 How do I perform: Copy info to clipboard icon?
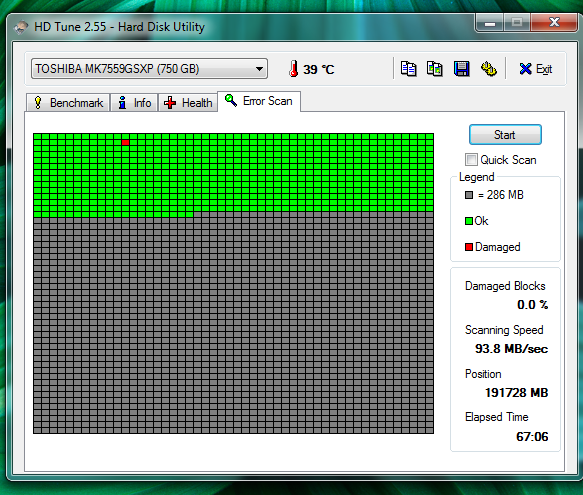(x=408, y=69)
